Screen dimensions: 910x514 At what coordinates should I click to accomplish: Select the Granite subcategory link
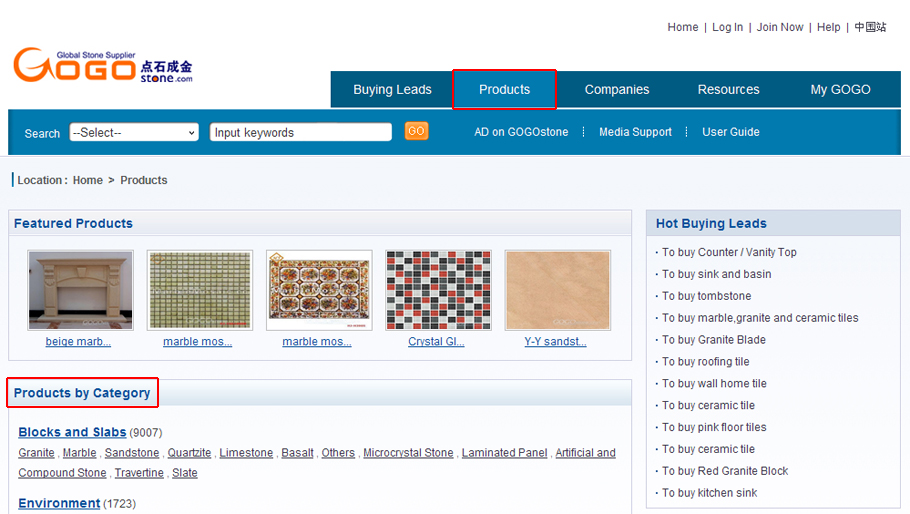(36, 453)
